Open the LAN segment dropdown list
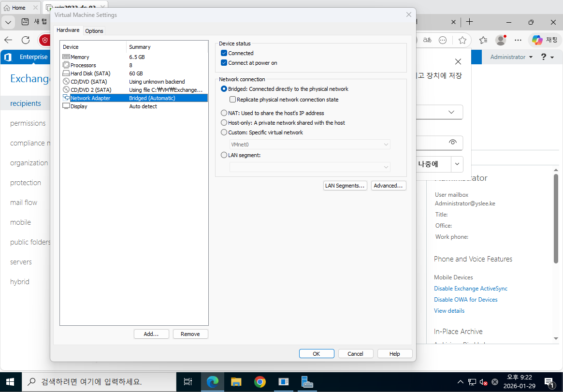 point(310,167)
